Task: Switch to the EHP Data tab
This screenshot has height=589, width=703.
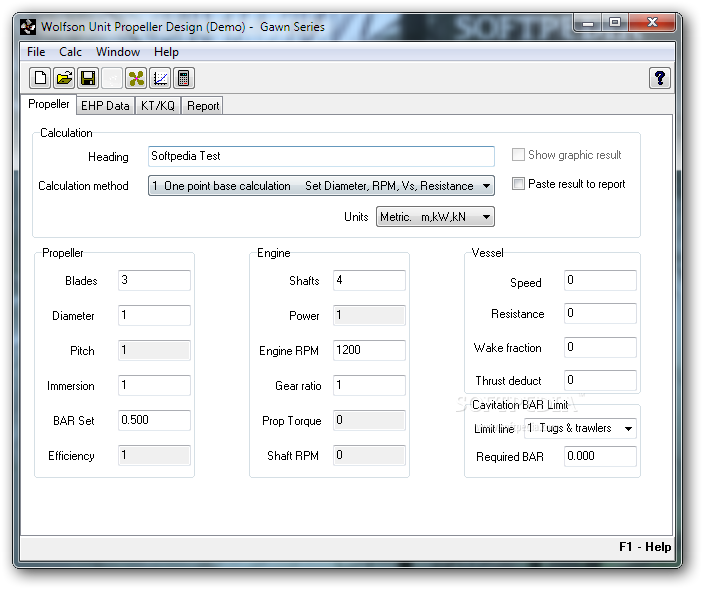Action: click(105, 106)
